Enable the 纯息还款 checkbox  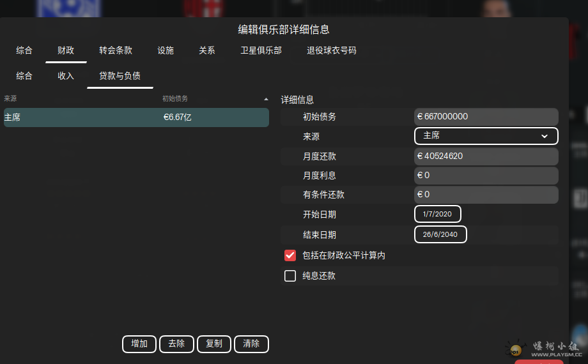290,276
